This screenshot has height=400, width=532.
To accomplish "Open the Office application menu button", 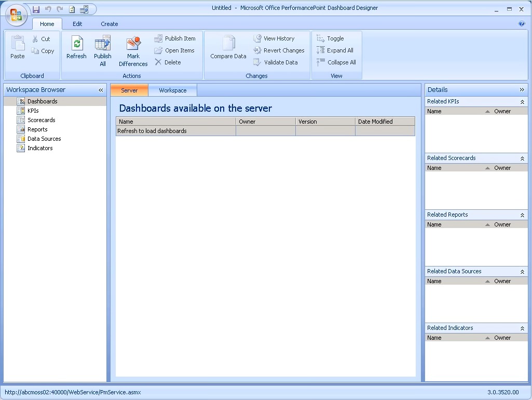I will point(16,16).
